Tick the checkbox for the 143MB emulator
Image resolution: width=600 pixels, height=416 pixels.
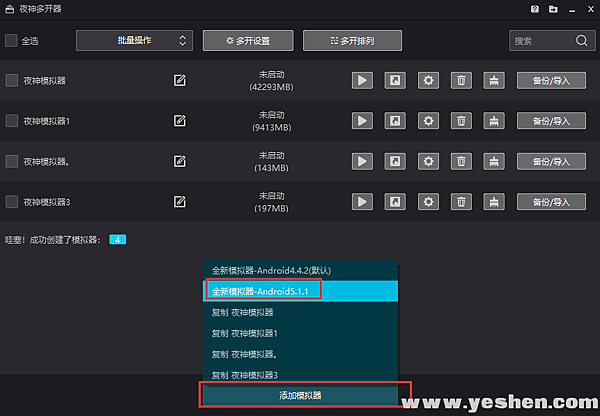pos(11,161)
